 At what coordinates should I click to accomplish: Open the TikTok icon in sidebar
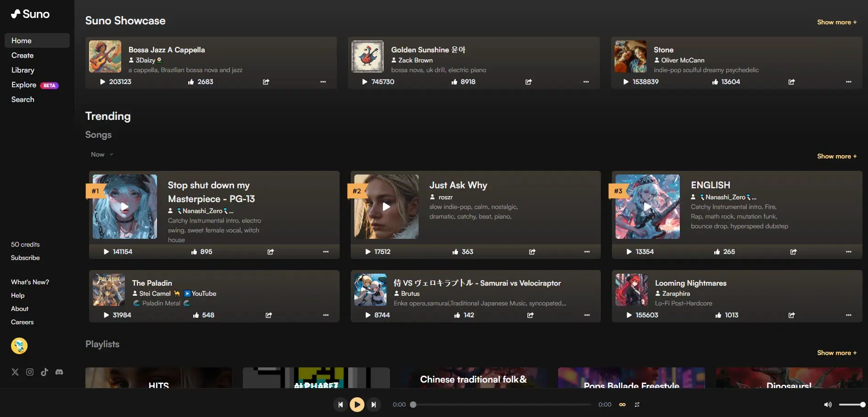coord(45,372)
